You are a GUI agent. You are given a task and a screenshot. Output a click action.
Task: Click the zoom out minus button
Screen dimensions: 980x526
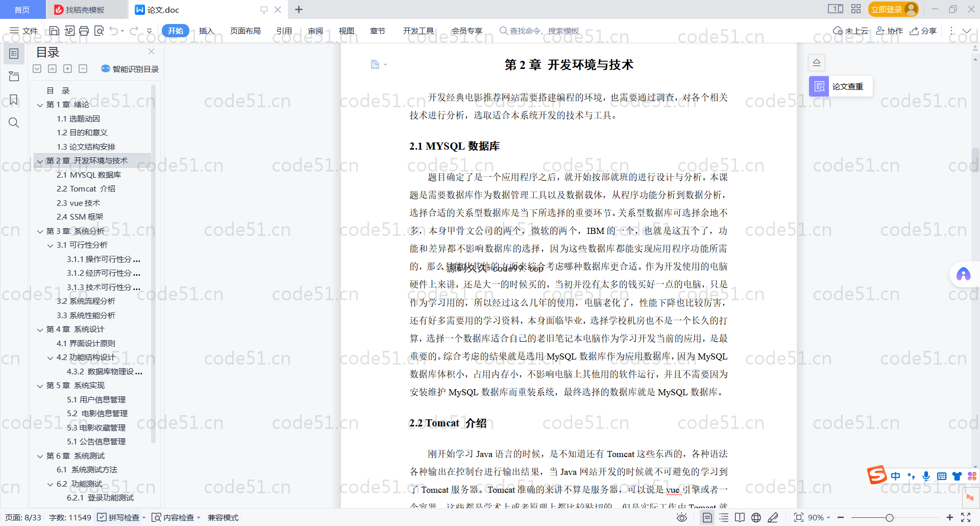tap(841, 517)
